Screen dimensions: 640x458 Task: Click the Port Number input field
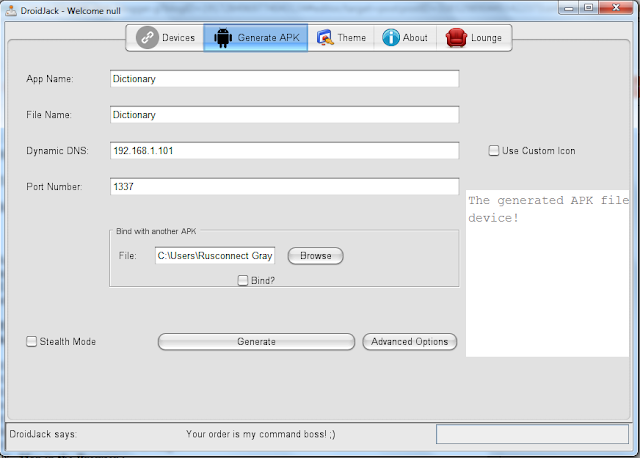point(284,187)
